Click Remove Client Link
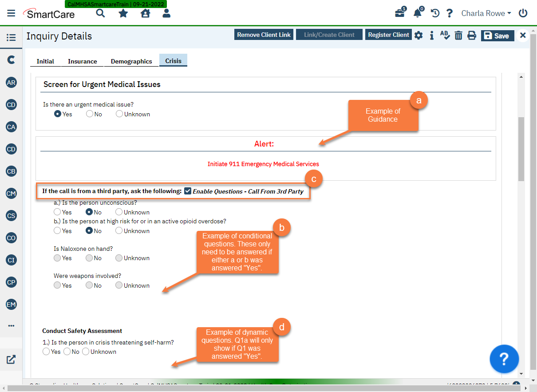537x392 pixels. pyautogui.click(x=264, y=34)
